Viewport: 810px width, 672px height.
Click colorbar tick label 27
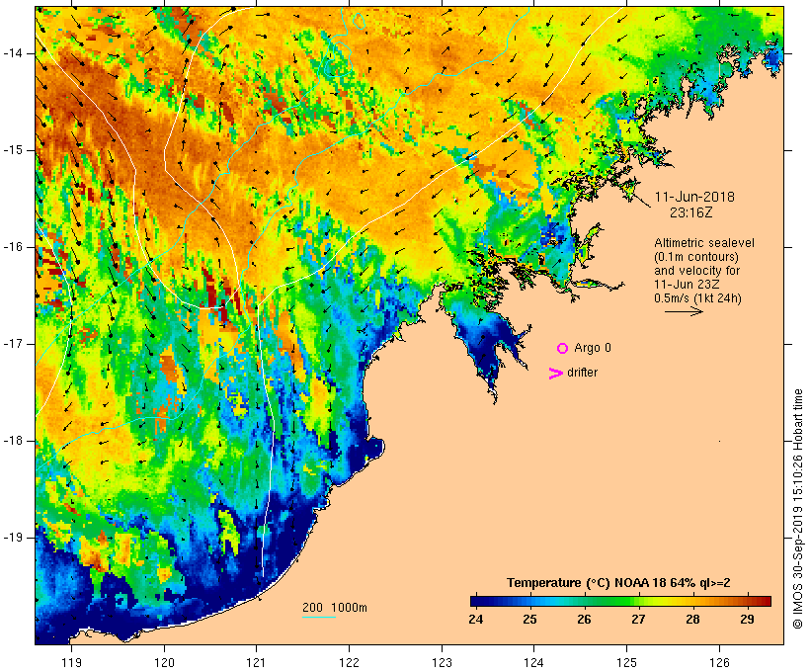click(x=638, y=620)
